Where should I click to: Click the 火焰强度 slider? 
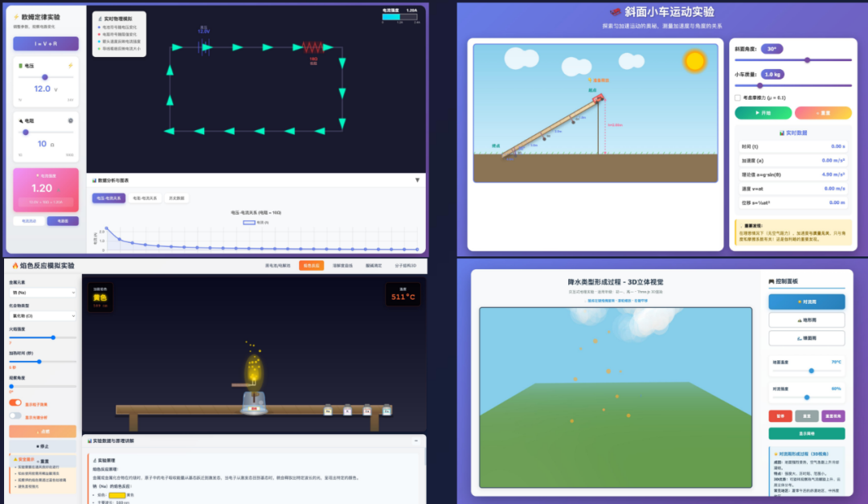tap(43, 338)
